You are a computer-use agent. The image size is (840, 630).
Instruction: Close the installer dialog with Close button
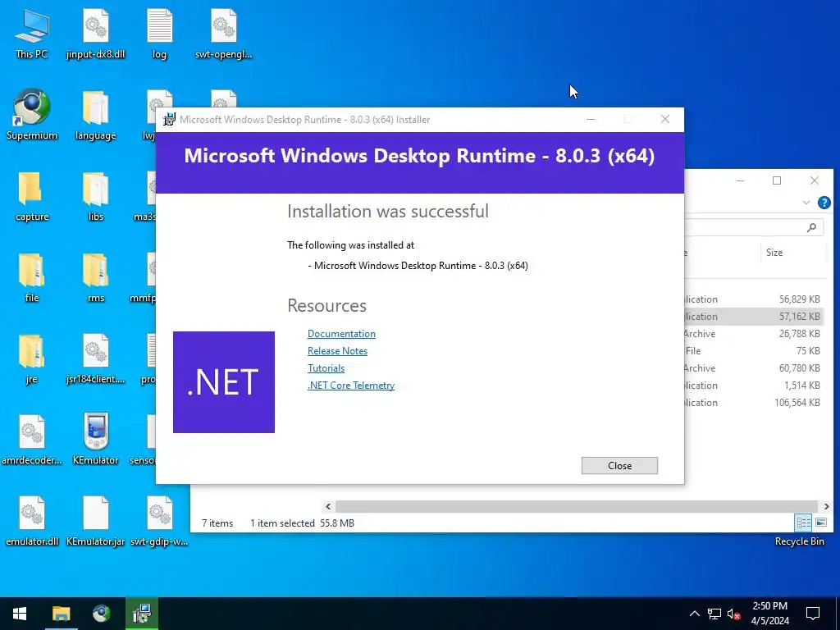click(x=619, y=466)
